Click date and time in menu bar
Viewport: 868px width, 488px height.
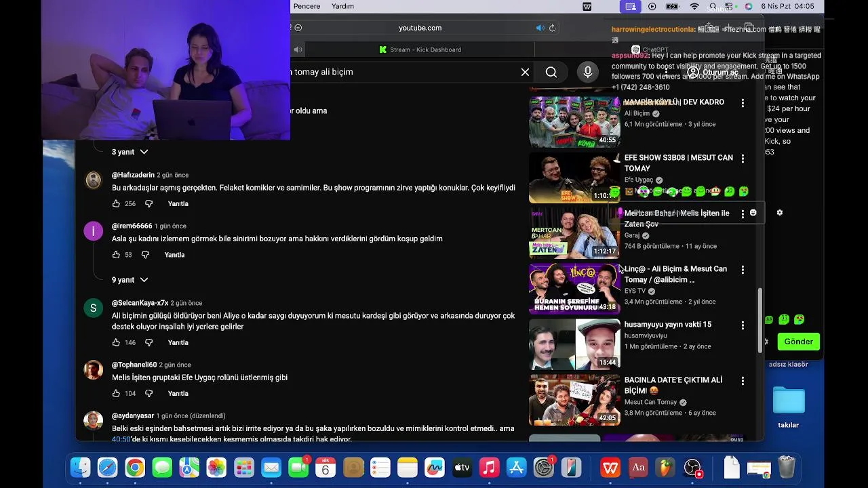click(787, 6)
